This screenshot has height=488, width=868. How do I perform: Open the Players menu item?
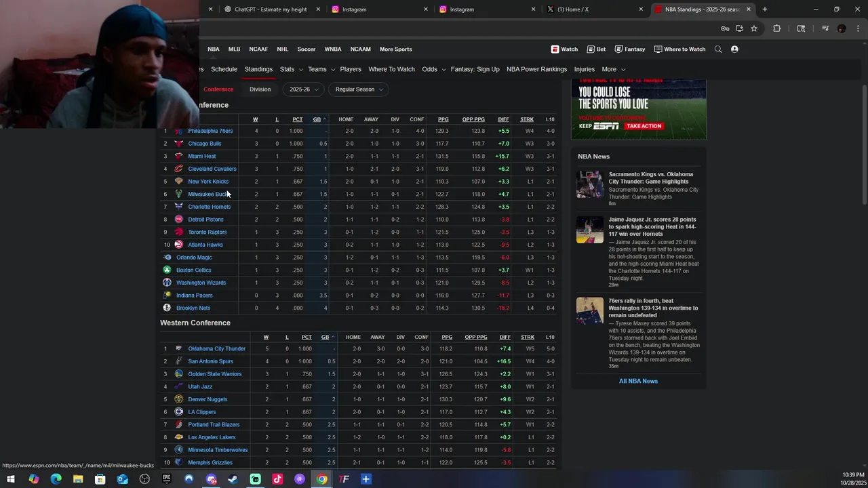click(351, 69)
